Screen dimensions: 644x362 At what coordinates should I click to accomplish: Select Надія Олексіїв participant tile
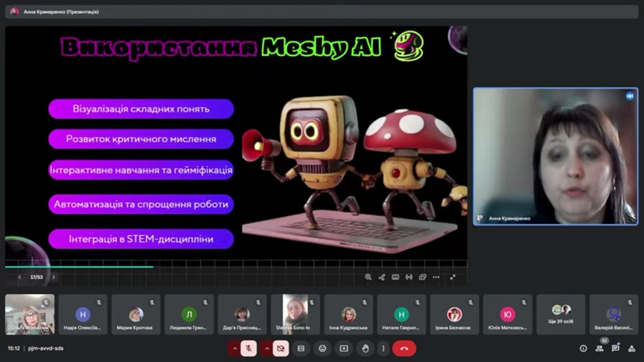(83, 314)
